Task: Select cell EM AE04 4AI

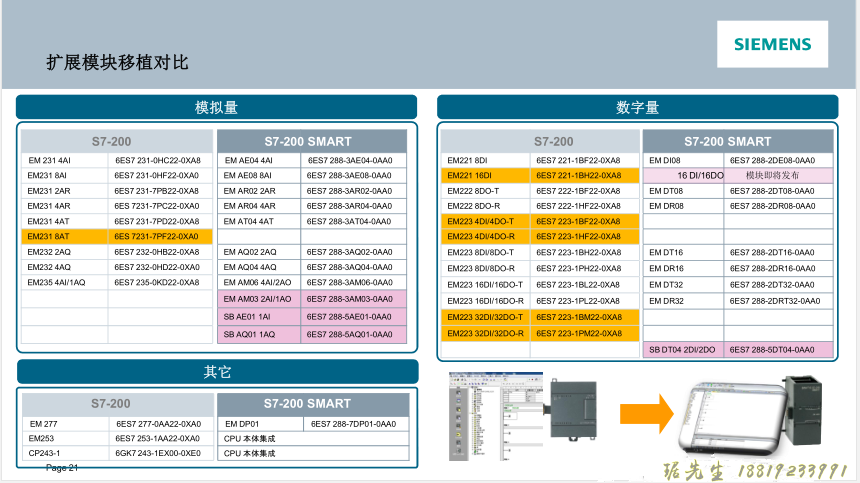Action: 259,161
